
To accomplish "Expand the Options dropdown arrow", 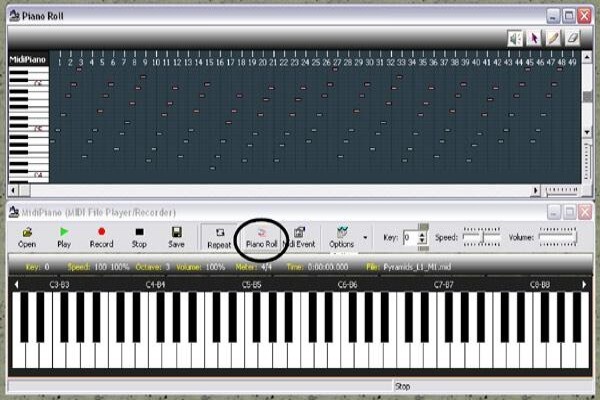I will (x=365, y=238).
